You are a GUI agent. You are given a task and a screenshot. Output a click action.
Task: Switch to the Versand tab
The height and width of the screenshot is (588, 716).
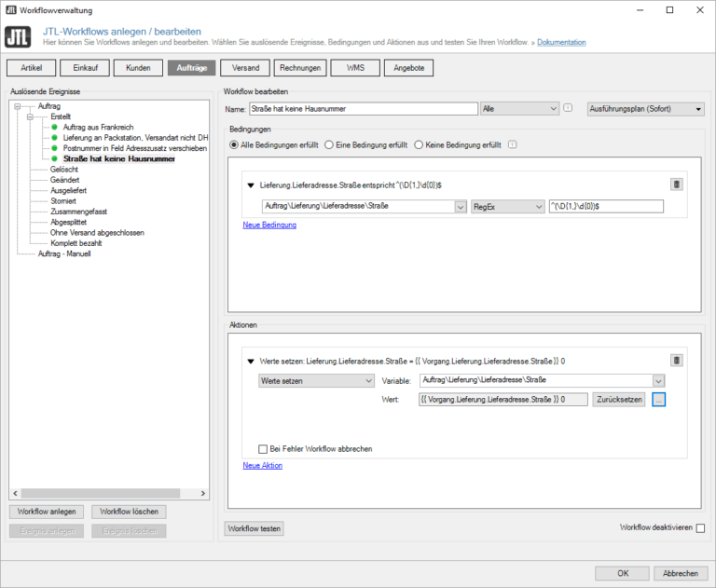pos(246,68)
